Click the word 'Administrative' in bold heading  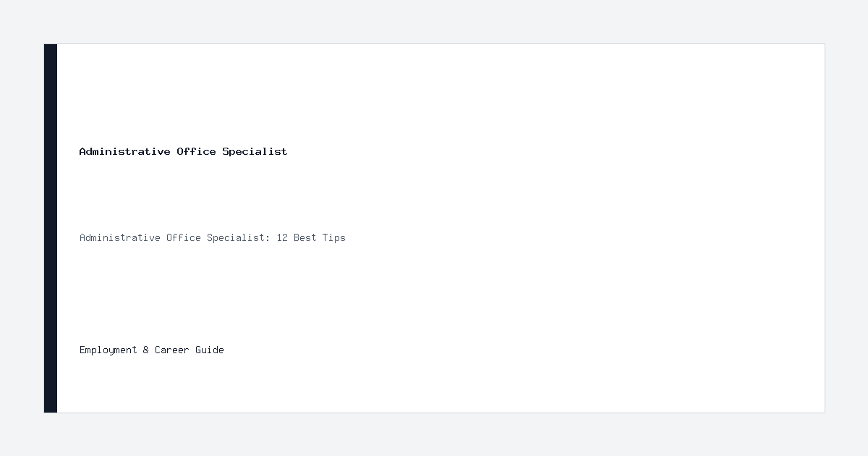pyautogui.click(x=125, y=151)
